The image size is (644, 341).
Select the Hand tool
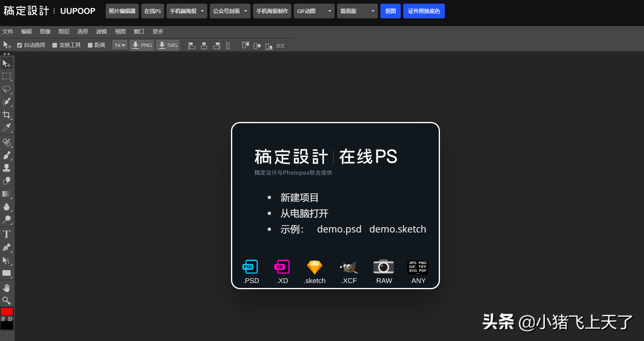coord(7,288)
